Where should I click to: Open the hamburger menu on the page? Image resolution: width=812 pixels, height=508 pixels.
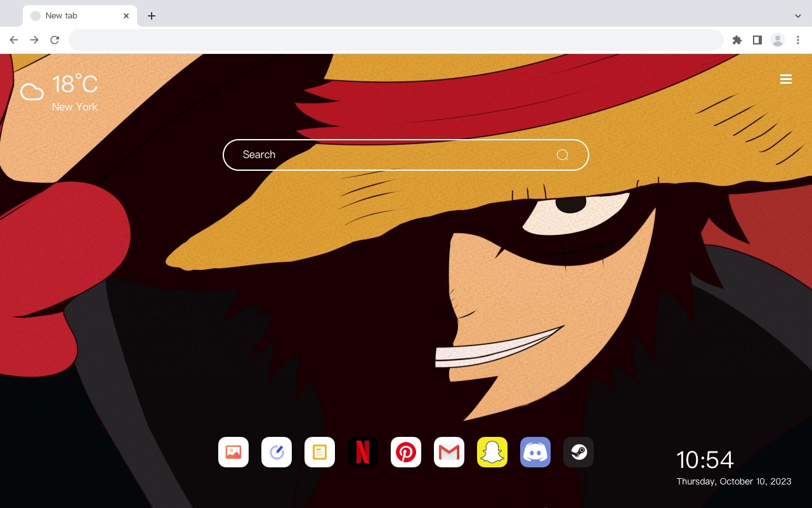786,79
